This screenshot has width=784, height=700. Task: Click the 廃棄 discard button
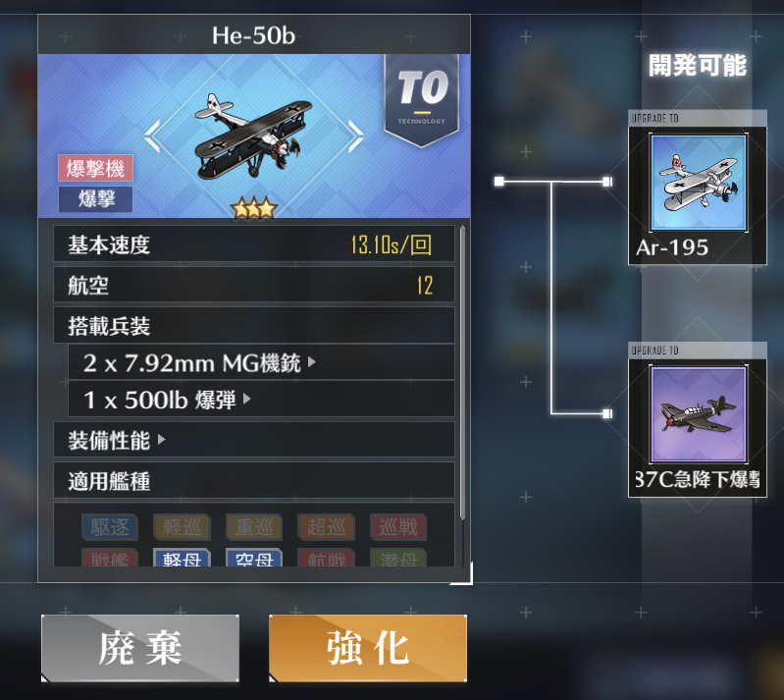140,649
